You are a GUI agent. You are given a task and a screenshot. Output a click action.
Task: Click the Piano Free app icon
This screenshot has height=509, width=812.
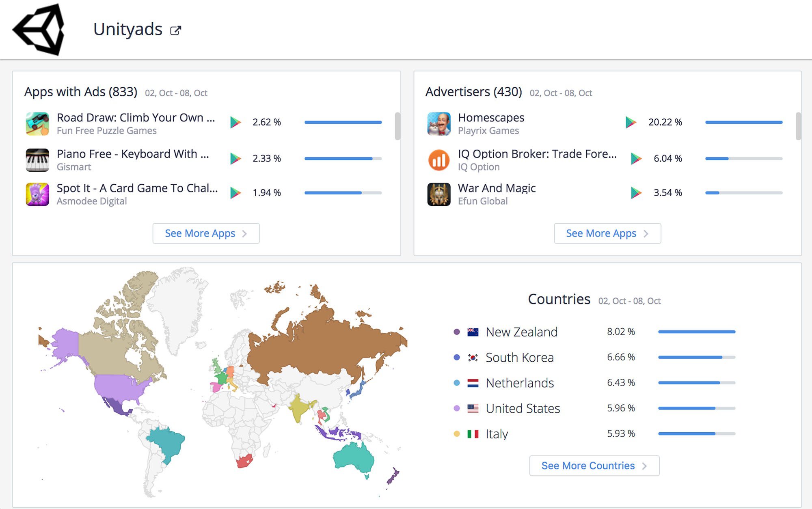click(37, 160)
